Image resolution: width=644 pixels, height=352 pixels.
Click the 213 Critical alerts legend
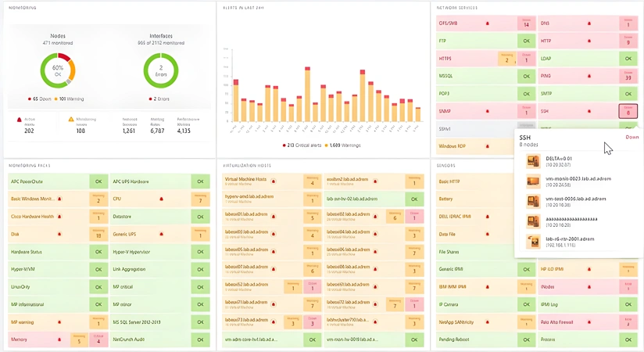click(302, 145)
